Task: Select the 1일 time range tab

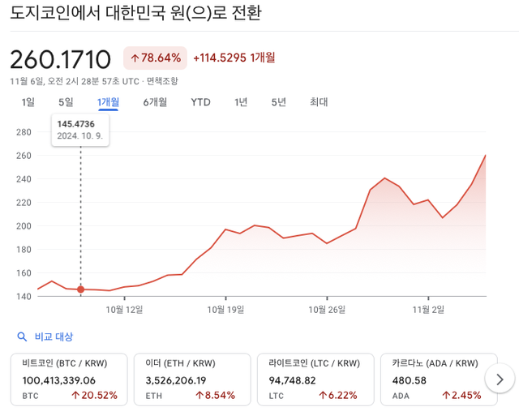Action: tap(28, 102)
